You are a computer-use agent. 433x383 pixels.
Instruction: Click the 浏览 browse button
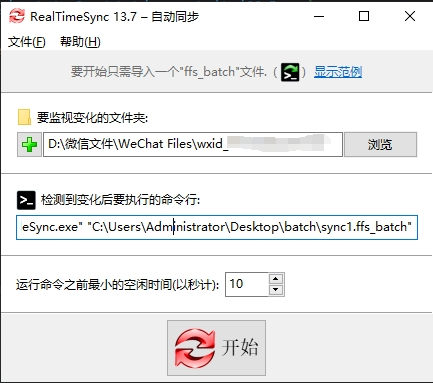pos(380,145)
